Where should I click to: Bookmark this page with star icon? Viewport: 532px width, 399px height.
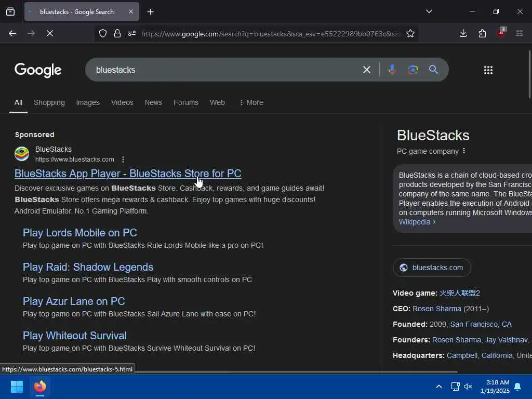[x=410, y=33]
